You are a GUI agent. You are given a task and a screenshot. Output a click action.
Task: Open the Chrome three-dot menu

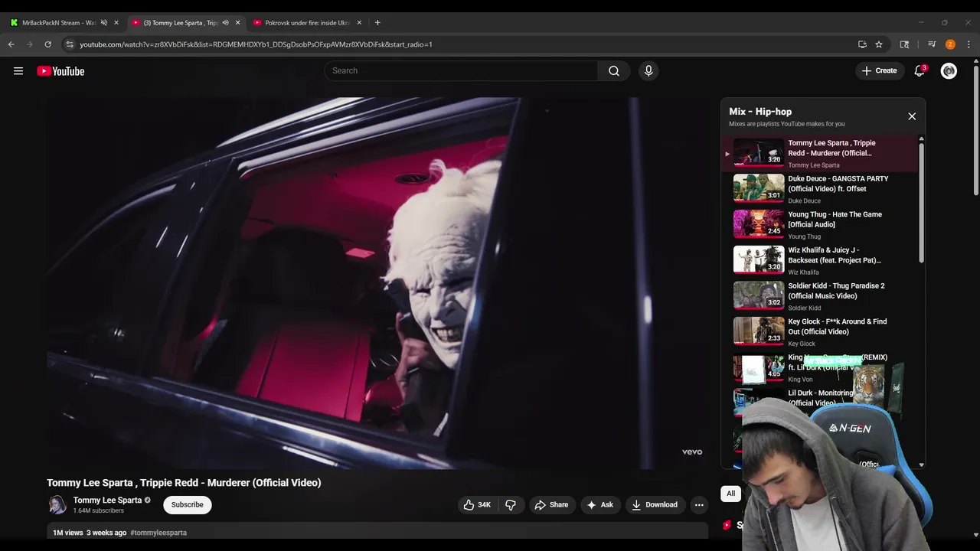click(969, 44)
